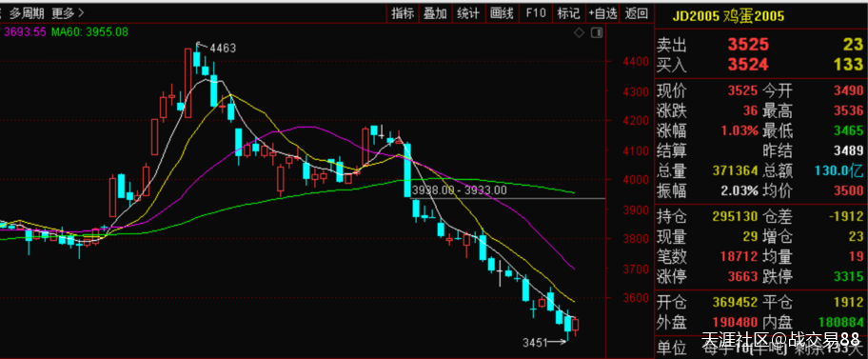Click the 叠加 overlay button
Screen dimensions: 868x359
435,13
